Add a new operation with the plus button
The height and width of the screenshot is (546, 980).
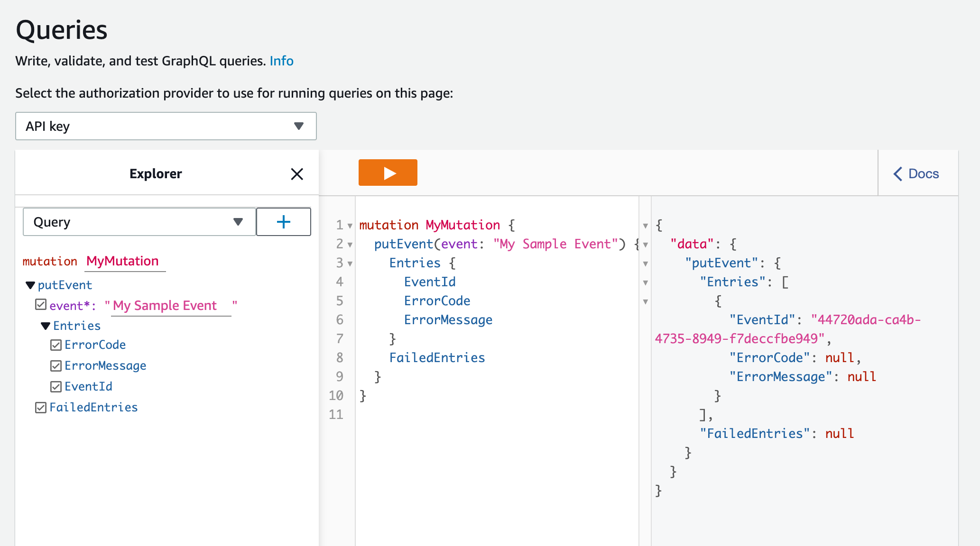click(x=284, y=222)
